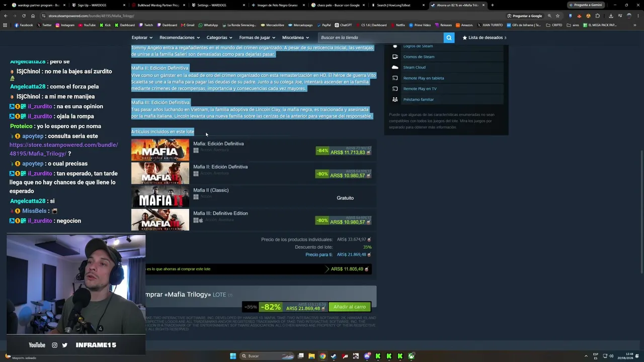Screen dimensions: 644x362
Task: Bookmark this page with the star icon
Action: [x=557, y=16]
